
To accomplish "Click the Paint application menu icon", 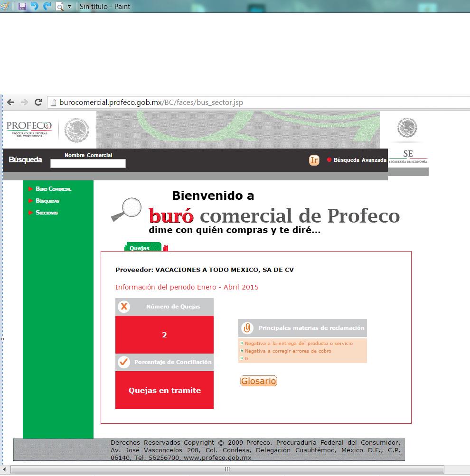I will point(4,6).
